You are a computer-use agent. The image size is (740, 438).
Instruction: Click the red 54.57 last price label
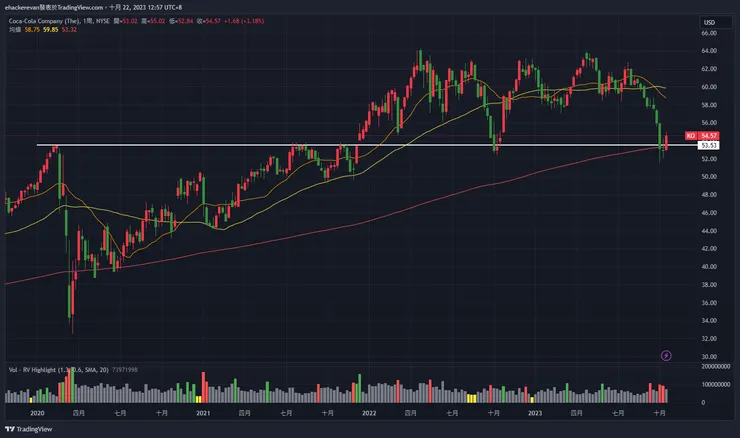tap(708, 135)
